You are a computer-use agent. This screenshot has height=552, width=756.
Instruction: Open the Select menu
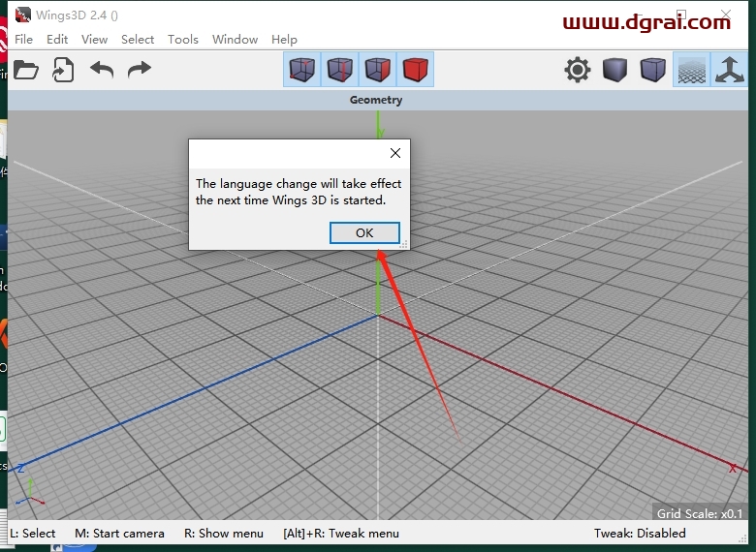138,40
